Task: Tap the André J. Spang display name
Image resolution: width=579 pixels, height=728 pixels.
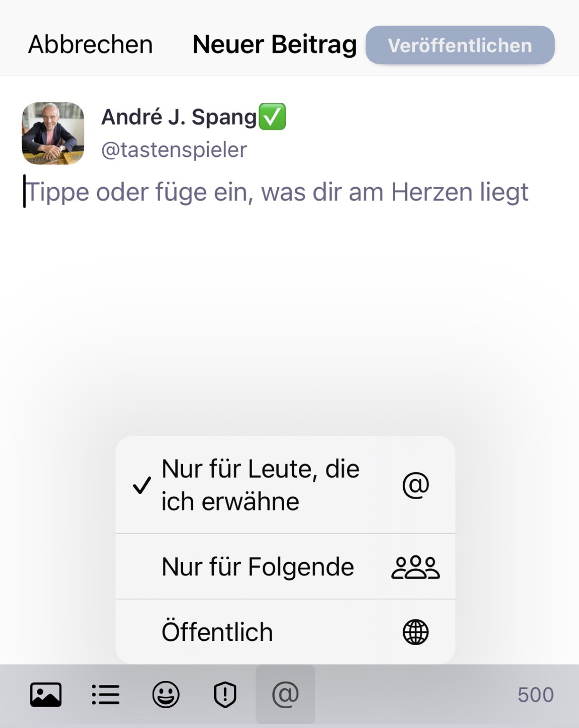Action: (179, 117)
